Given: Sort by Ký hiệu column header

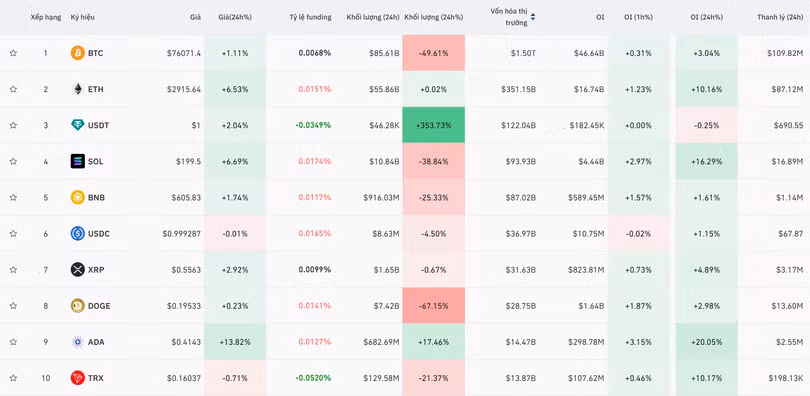Looking at the screenshot, I should (83, 17).
